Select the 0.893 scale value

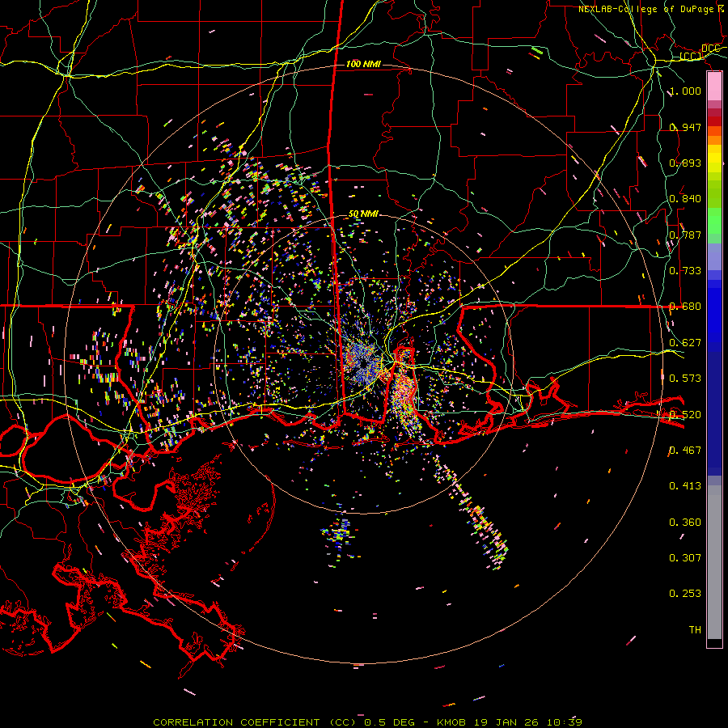[685, 163]
